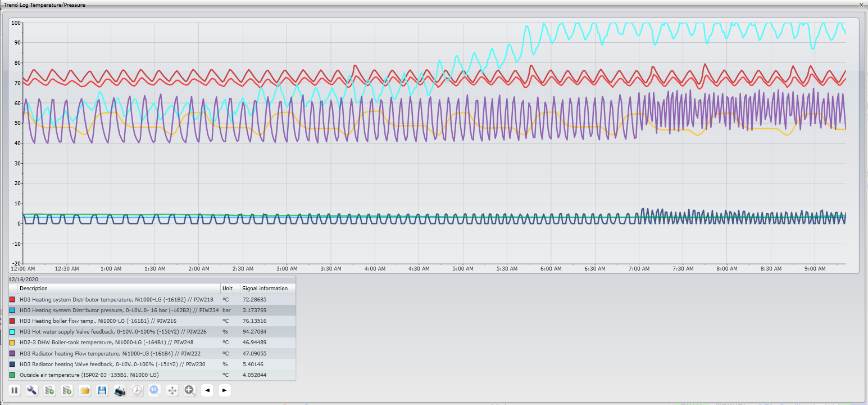Open a trend file via the folder icon
Screen dimensions: 868x405
tap(85, 390)
